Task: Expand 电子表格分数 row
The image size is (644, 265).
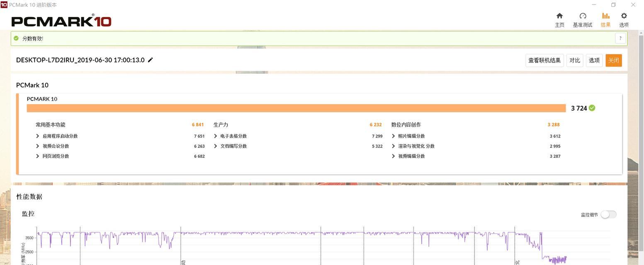Action: pos(216,136)
